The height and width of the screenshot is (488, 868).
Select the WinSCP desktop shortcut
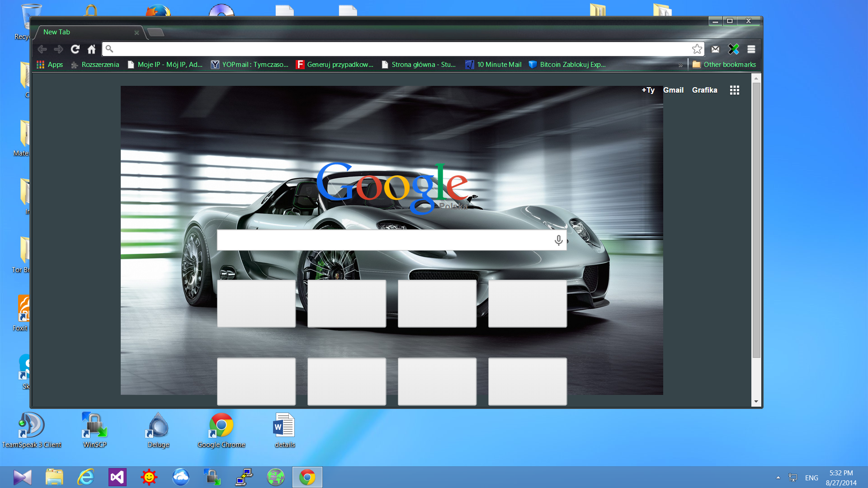pyautogui.click(x=95, y=430)
